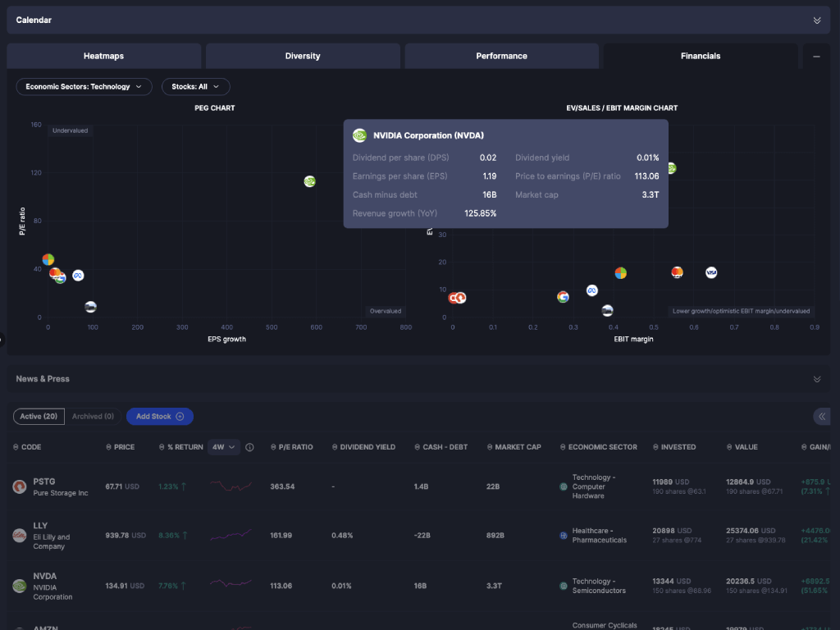Viewport: 840px width, 630px height.
Task: Open the Stocks: All dropdown
Action: 195,87
